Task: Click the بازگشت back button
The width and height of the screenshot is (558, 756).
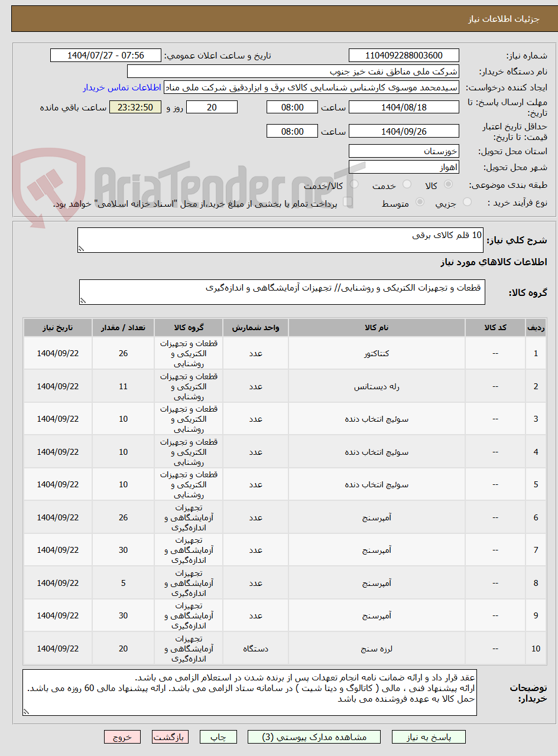Action: 170,737
